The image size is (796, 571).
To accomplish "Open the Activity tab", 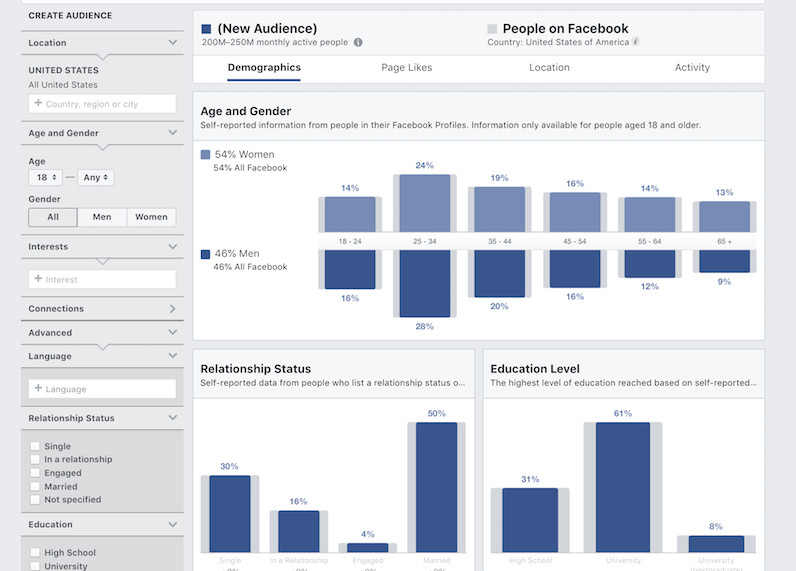I will pos(692,68).
